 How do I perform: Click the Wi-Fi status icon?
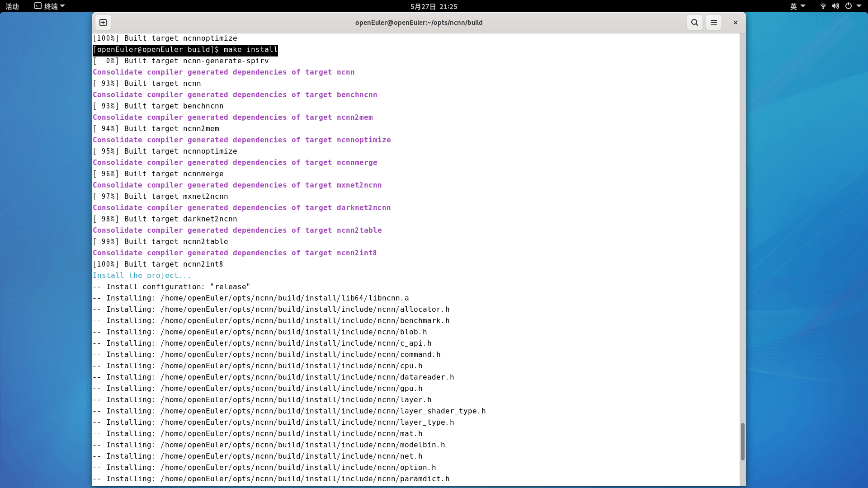coord(823,6)
